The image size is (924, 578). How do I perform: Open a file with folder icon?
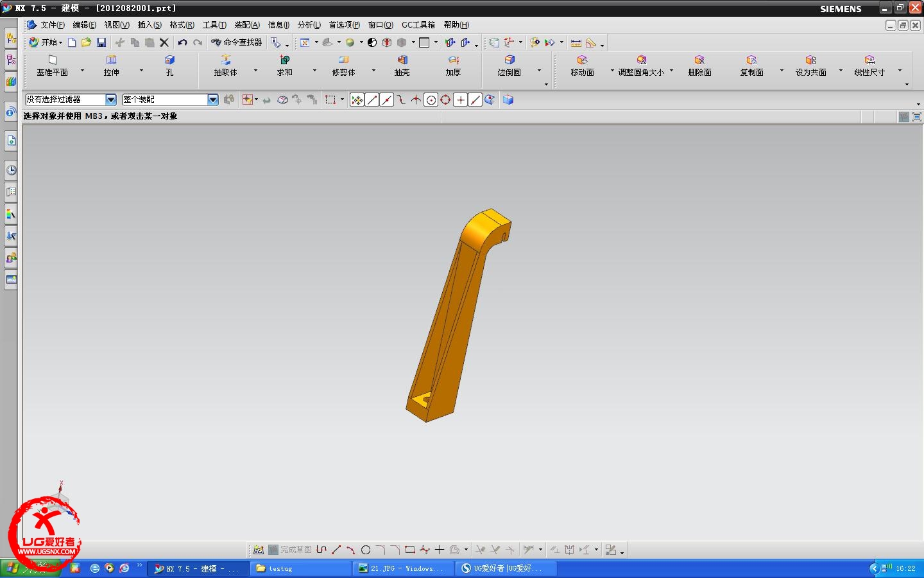coord(86,42)
